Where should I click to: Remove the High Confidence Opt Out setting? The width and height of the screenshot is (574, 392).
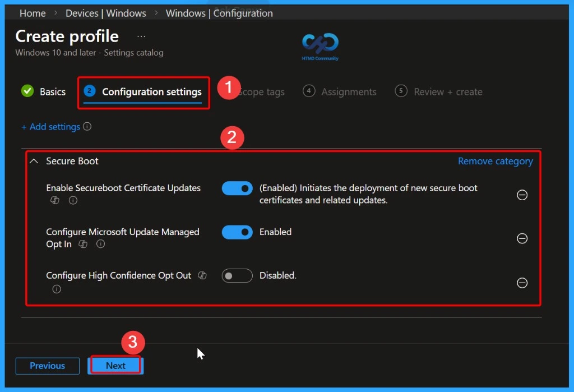tap(522, 283)
